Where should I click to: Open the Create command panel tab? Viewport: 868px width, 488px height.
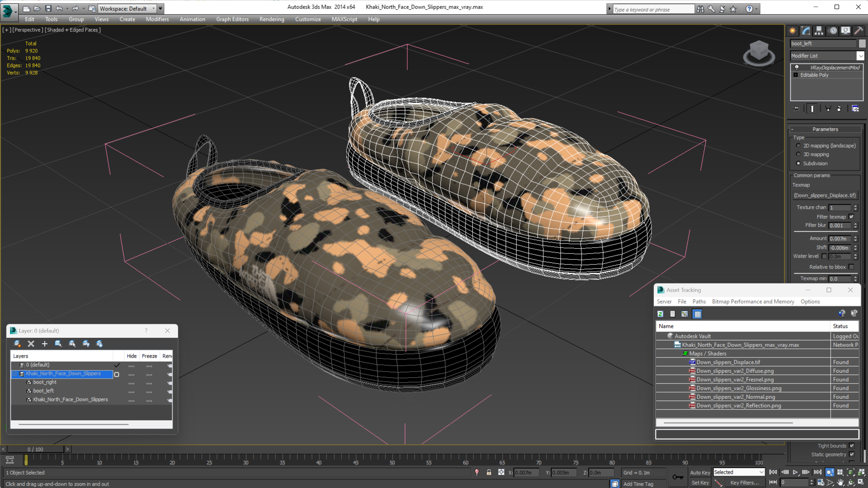[x=793, y=31]
